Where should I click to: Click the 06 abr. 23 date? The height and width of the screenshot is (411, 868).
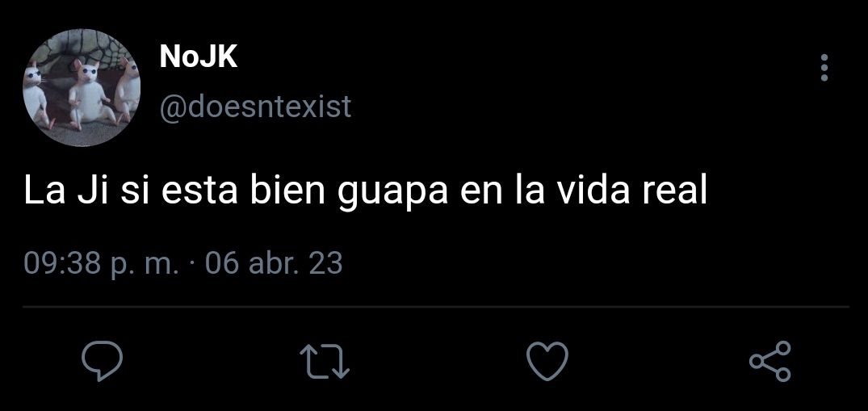tap(274, 263)
